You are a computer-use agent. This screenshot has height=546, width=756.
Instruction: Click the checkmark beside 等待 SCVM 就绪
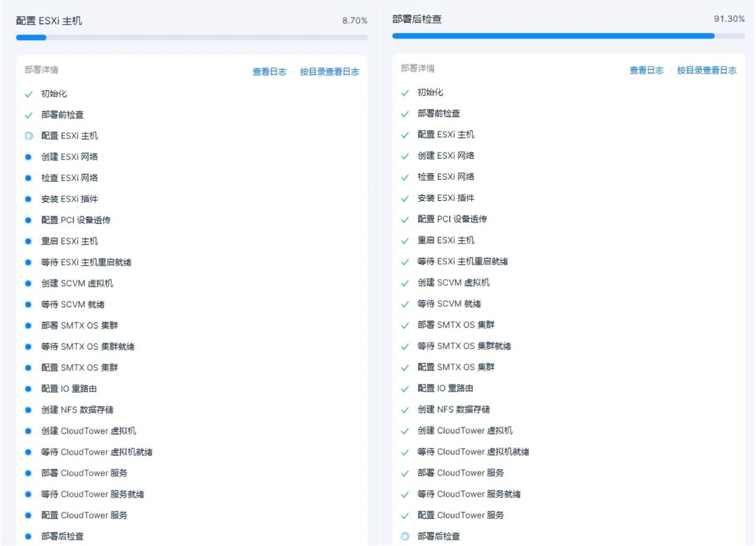point(405,304)
